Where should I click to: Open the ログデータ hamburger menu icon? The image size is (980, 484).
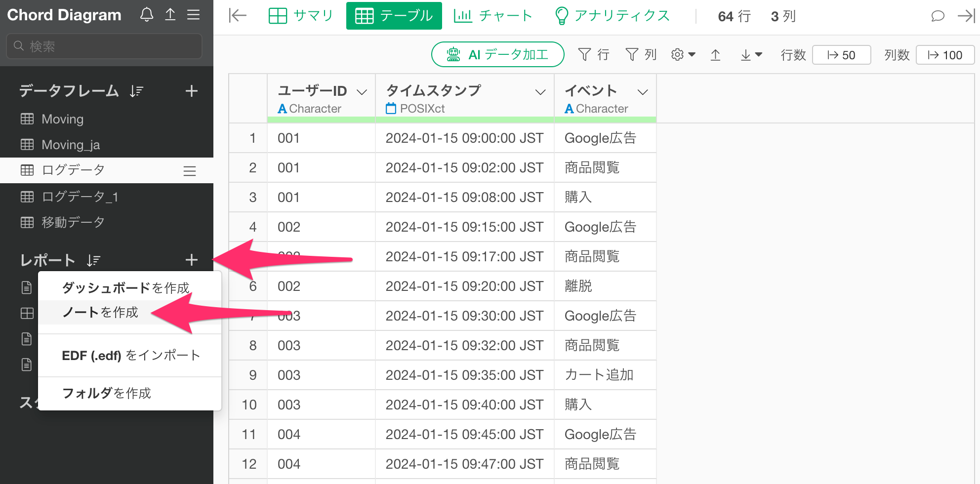coord(190,171)
